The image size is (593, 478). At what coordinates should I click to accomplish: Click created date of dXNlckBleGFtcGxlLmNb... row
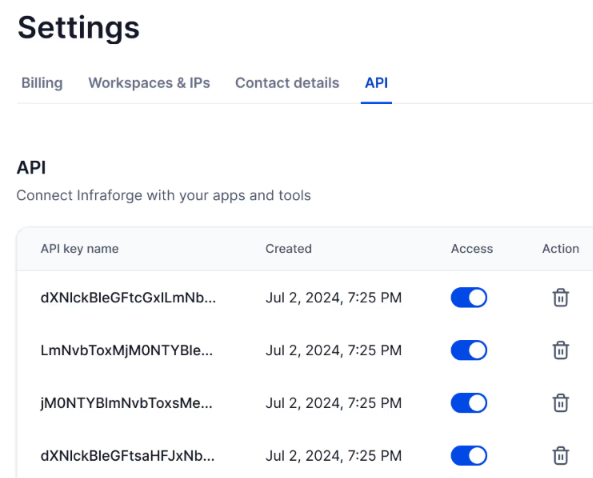[333, 298]
